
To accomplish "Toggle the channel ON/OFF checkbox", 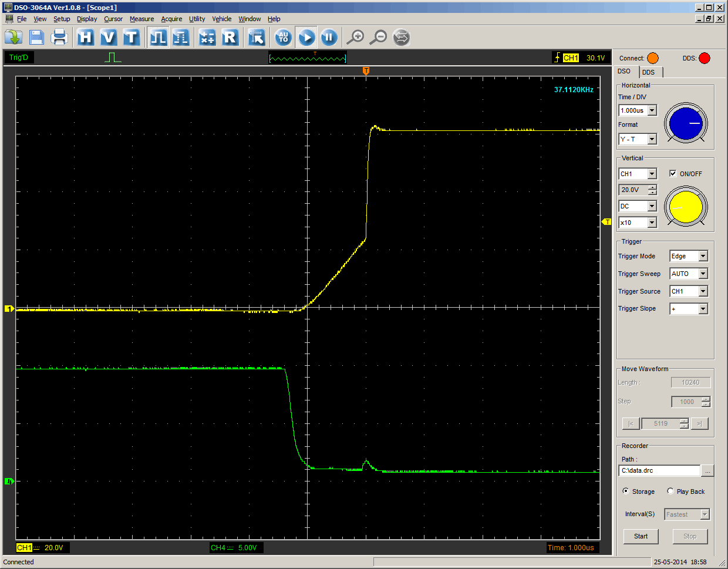I will (x=673, y=174).
